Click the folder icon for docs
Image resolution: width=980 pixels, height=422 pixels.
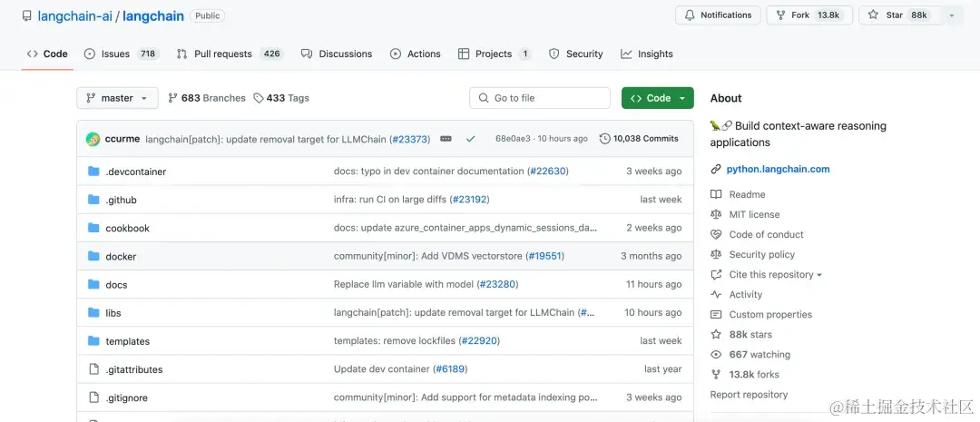(93, 284)
